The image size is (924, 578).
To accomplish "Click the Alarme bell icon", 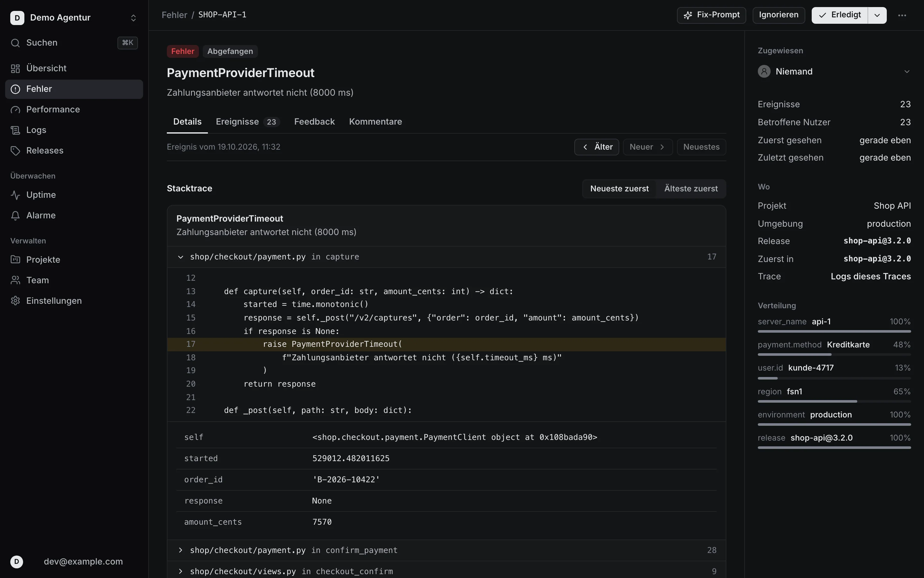I will (15, 215).
